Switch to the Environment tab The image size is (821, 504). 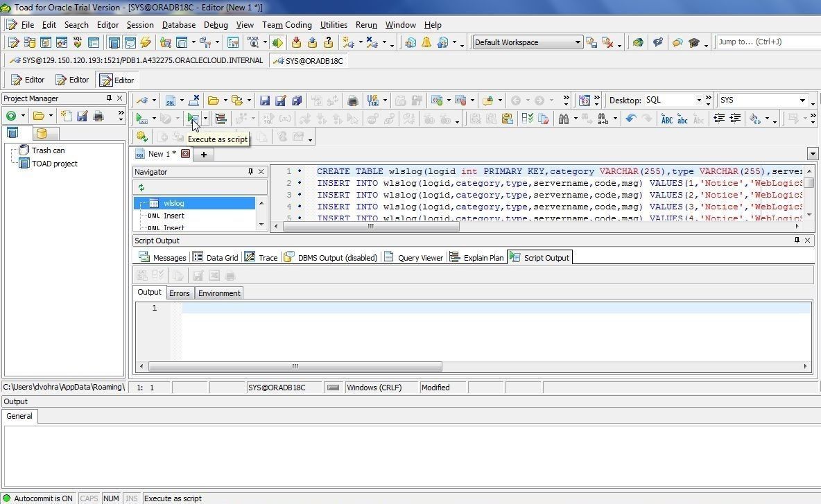tap(219, 293)
